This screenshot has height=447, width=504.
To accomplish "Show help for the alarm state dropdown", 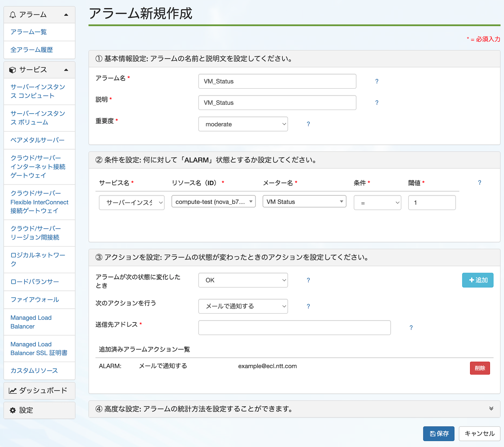I will [308, 280].
